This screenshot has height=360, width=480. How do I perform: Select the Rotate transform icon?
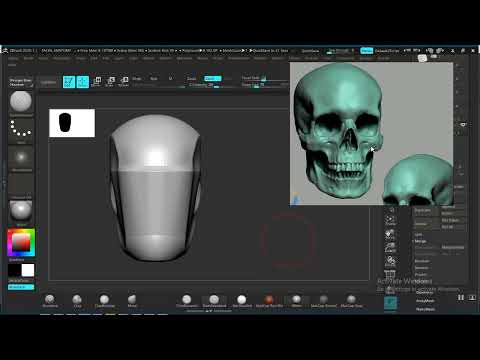coord(124,82)
